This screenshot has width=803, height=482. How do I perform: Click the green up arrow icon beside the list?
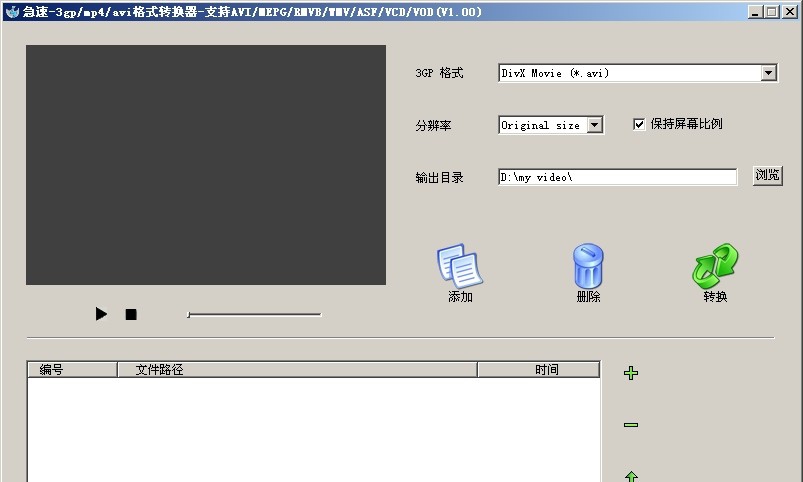point(631,476)
